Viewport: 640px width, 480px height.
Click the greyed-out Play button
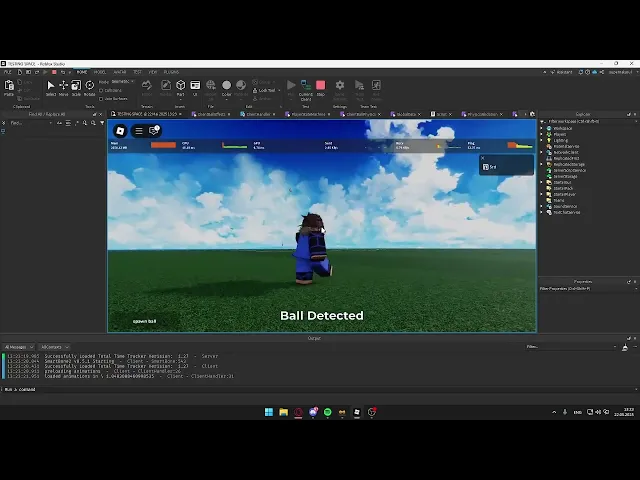[291, 85]
